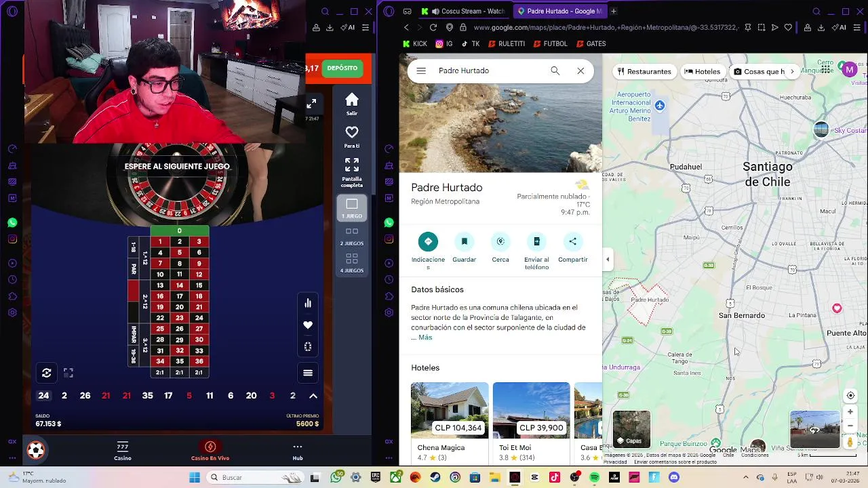Viewport: 868px width, 488px height.
Task: Click the Padre Hurtado search input field
Action: 490,70
